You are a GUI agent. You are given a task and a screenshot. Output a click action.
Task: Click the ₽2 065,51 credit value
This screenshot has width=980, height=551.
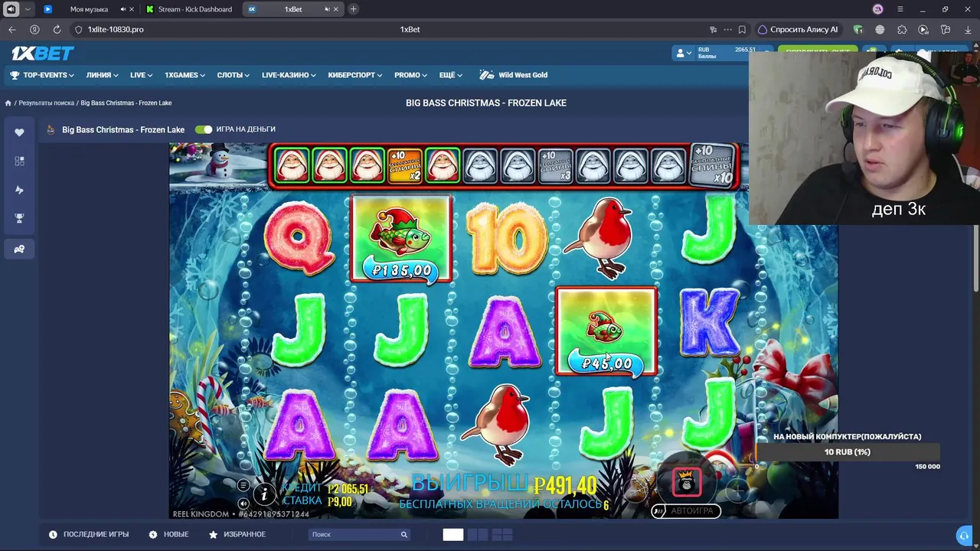pyautogui.click(x=348, y=489)
